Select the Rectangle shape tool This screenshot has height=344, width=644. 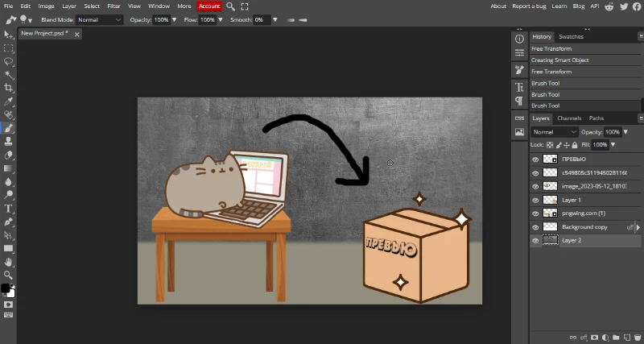[8, 249]
